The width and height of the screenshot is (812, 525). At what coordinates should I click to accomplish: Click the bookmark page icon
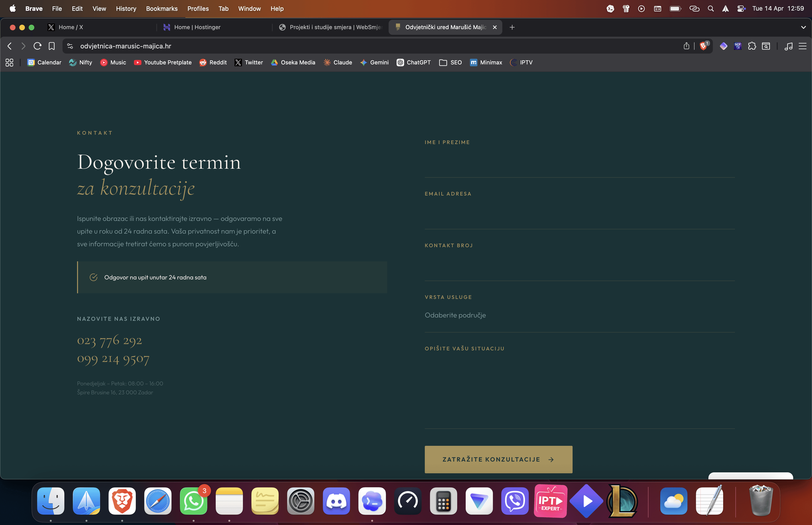pos(51,46)
